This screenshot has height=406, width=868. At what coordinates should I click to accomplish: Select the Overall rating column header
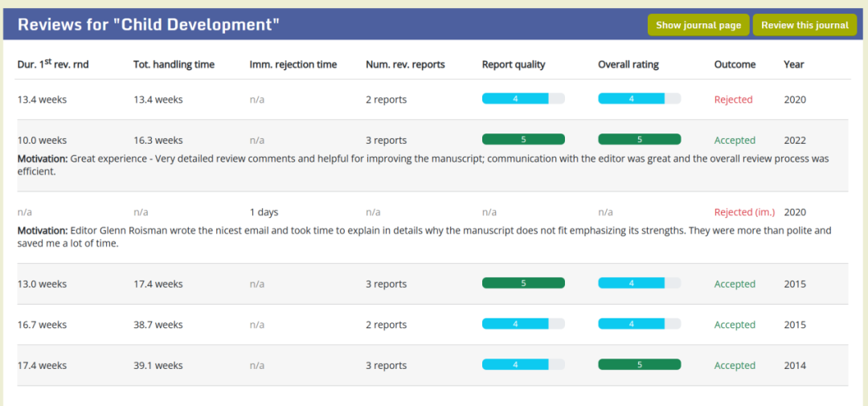pos(628,65)
